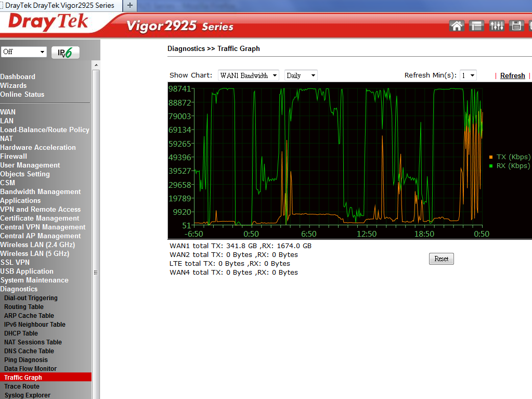Expand the NAT menu

pos(6,138)
